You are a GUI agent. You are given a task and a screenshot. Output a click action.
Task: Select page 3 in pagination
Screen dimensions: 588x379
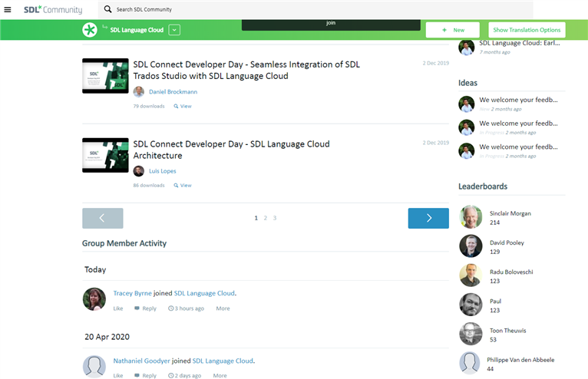tap(275, 218)
